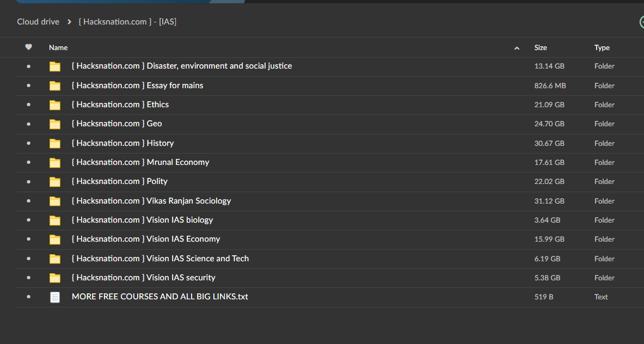
Task: Toggle favourite dot for Vision IAS biology row
Action: click(28, 220)
